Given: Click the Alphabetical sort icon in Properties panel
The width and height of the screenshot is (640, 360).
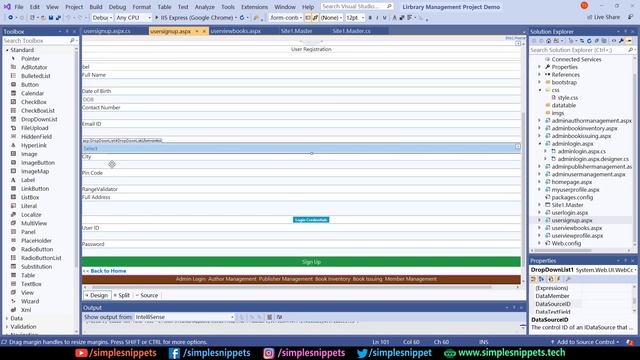Looking at the screenshot, I should tap(542, 279).
